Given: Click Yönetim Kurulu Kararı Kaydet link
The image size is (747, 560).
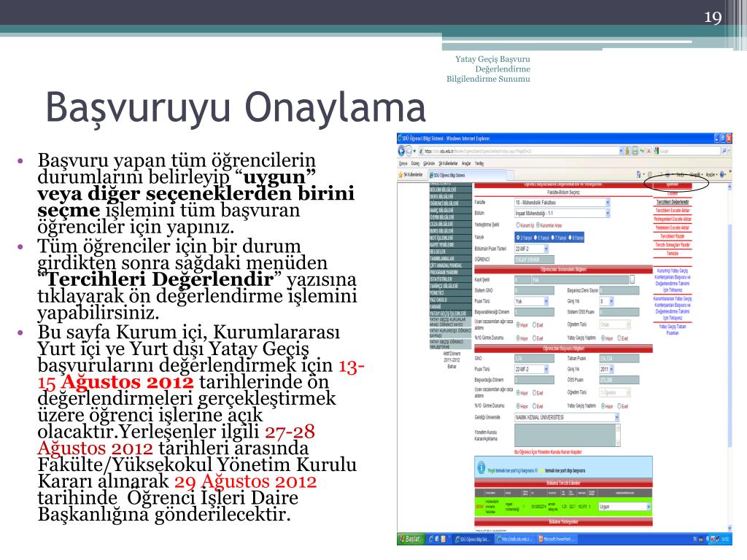Looking at the screenshot, I should pyautogui.click(x=548, y=451).
